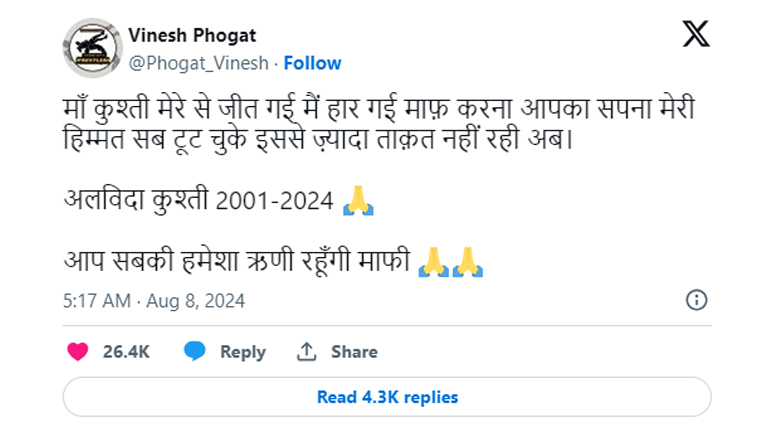Click the X logo in the corner

[x=696, y=34]
